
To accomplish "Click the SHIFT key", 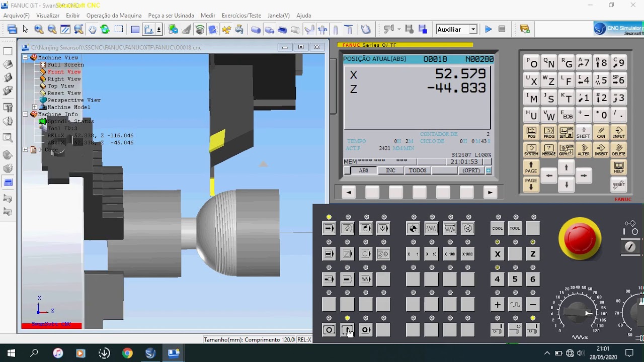I will (x=584, y=133).
